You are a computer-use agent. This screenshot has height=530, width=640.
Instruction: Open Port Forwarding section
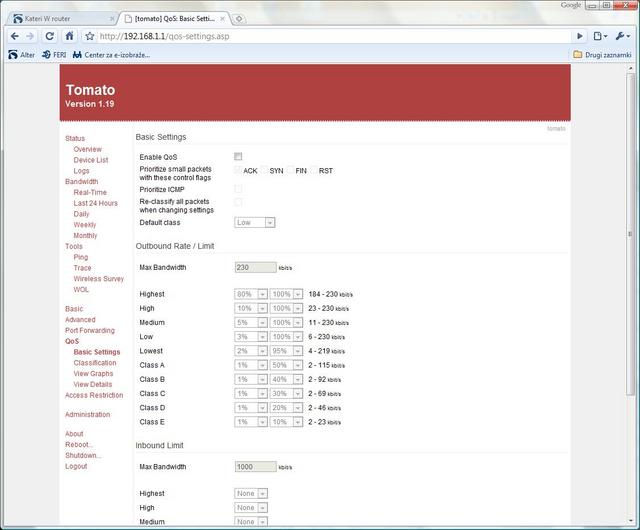[90, 330]
